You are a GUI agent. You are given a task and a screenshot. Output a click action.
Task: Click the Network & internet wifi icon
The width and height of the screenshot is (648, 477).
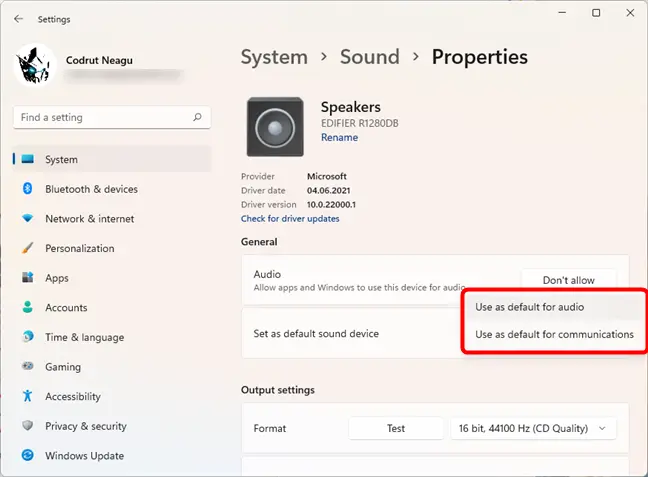pos(28,218)
